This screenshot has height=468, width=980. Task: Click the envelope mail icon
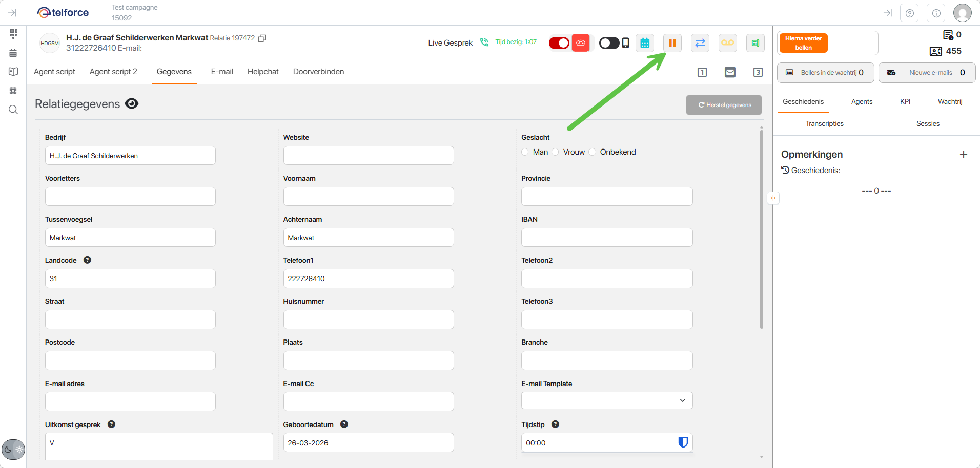(730, 72)
